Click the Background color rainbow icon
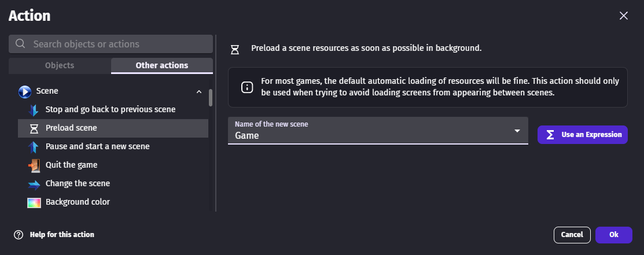Viewport: 644px width, 255px height. (34, 202)
